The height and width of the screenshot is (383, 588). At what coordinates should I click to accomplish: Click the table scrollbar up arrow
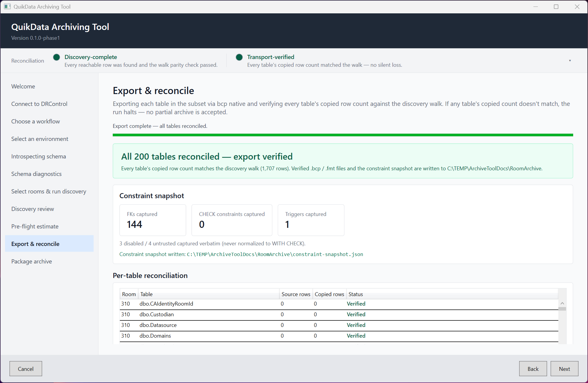(562, 303)
